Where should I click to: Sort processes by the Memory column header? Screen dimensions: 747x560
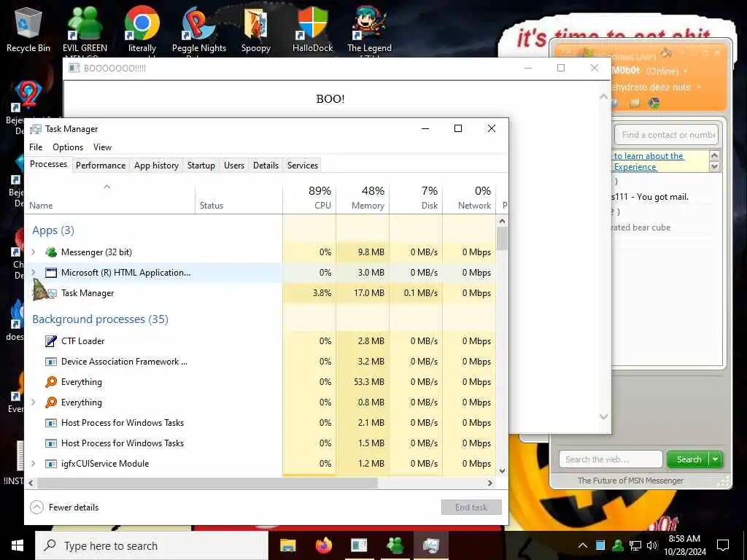point(363,198)
